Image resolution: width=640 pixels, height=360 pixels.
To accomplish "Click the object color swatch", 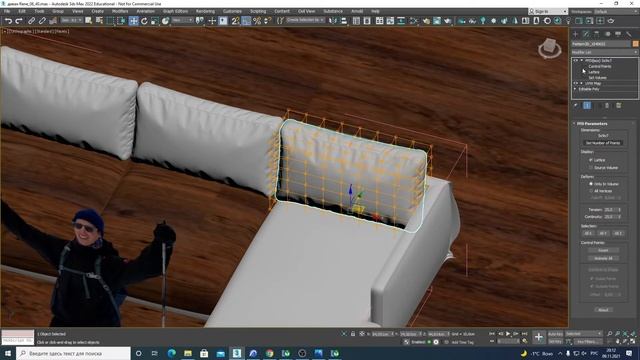I will pos(636,44).
